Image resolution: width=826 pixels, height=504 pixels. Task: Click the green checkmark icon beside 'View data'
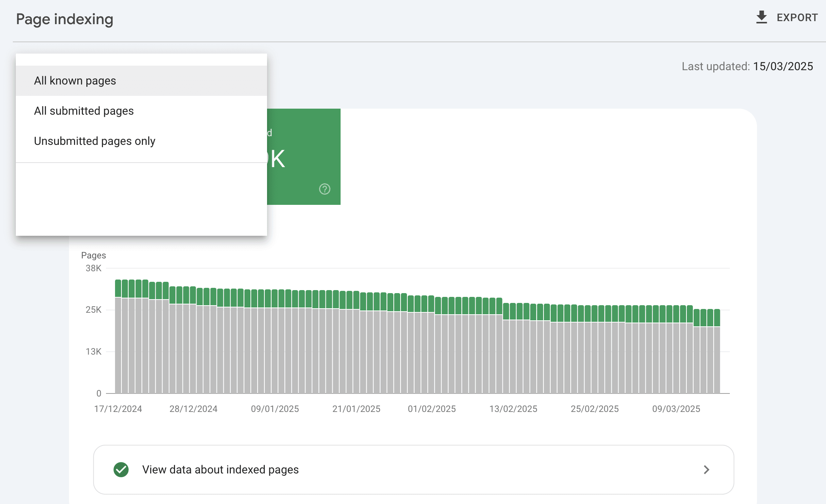tap(121, 470)
